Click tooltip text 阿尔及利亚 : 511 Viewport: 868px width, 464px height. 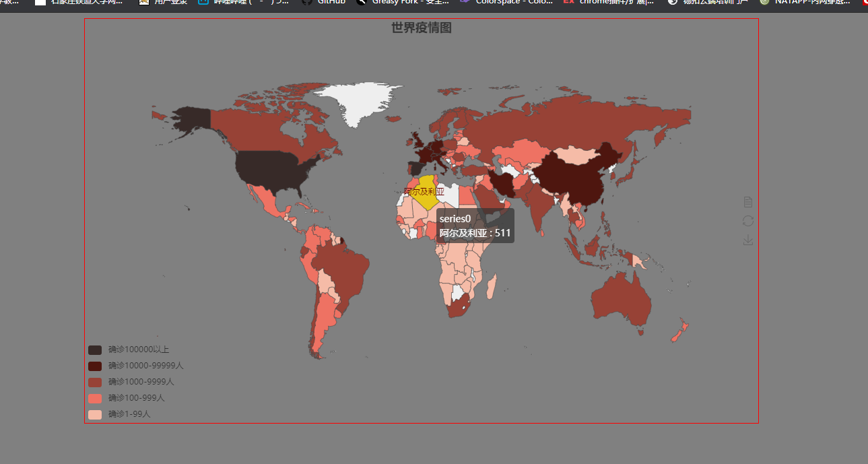point(475,233)
